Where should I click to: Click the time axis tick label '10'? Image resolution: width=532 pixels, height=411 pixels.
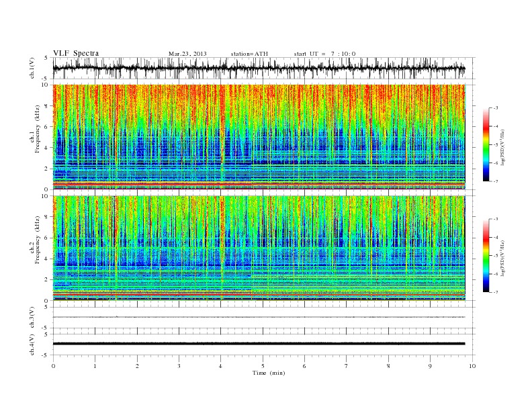pyautogui.click(x=472, y=366)
